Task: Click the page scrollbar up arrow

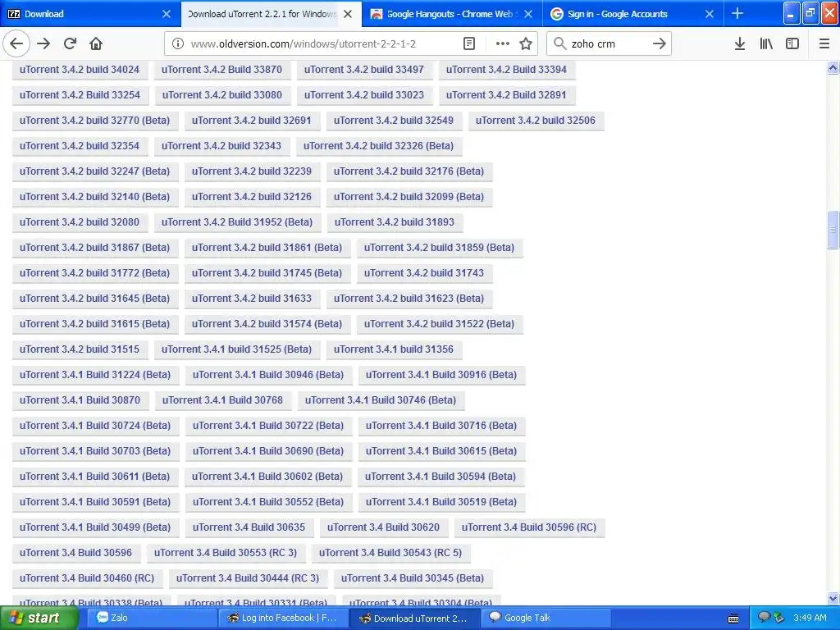Action: pos(833,67)
